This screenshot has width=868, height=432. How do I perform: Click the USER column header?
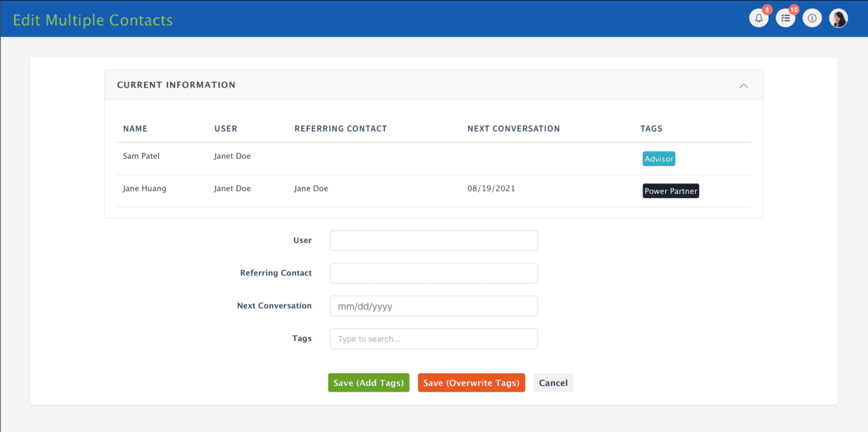(x=225, y=129)
